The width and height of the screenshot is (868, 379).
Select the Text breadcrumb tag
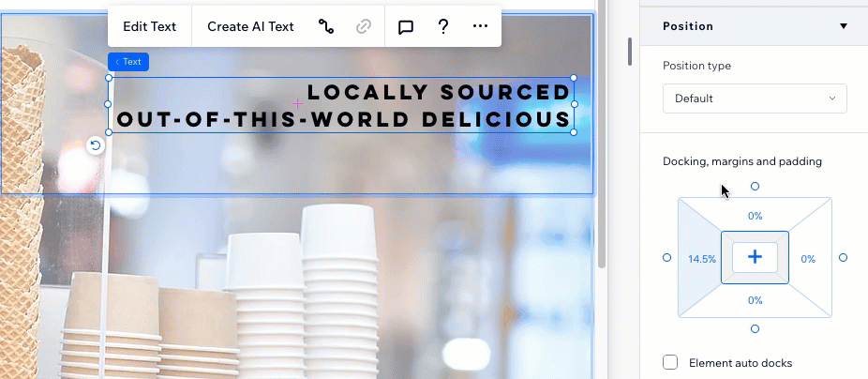(128, 62)
